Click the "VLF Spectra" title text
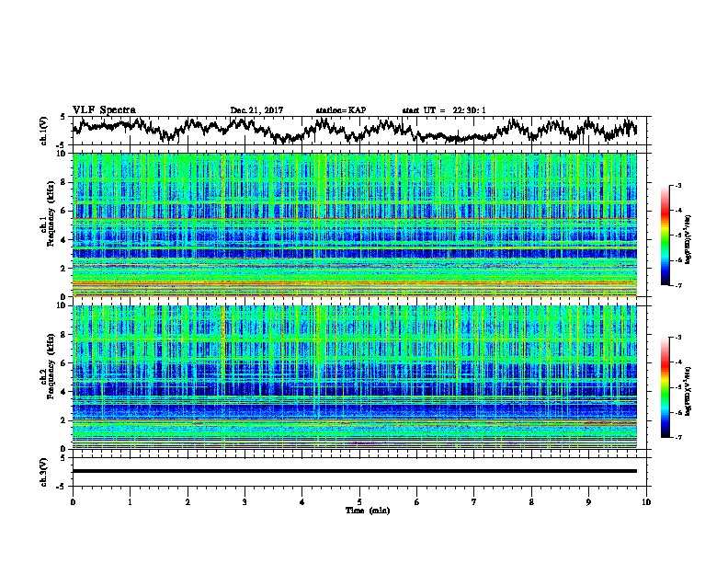 [x=104, y=110]
